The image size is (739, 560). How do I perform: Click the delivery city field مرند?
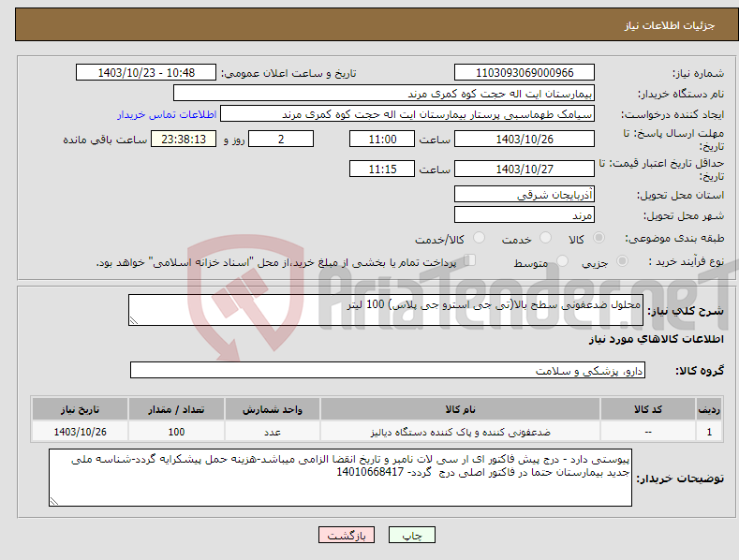[x=525, y=215]
